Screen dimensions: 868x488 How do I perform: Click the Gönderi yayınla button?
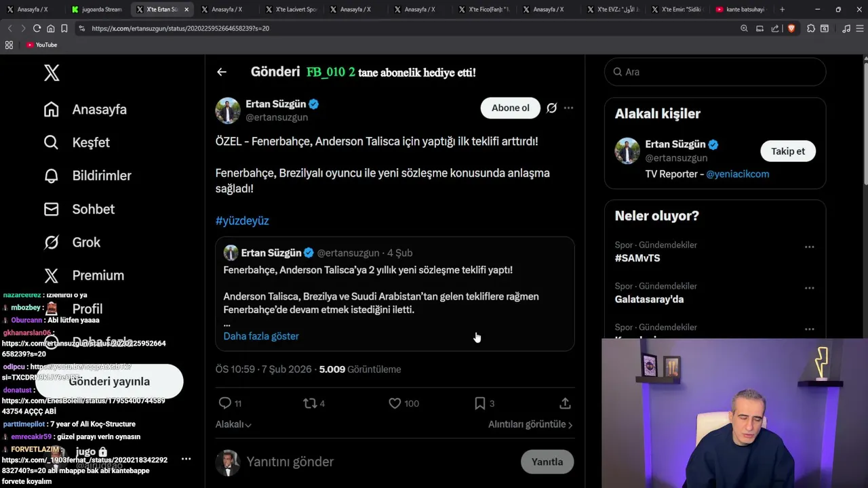point(109,382)
